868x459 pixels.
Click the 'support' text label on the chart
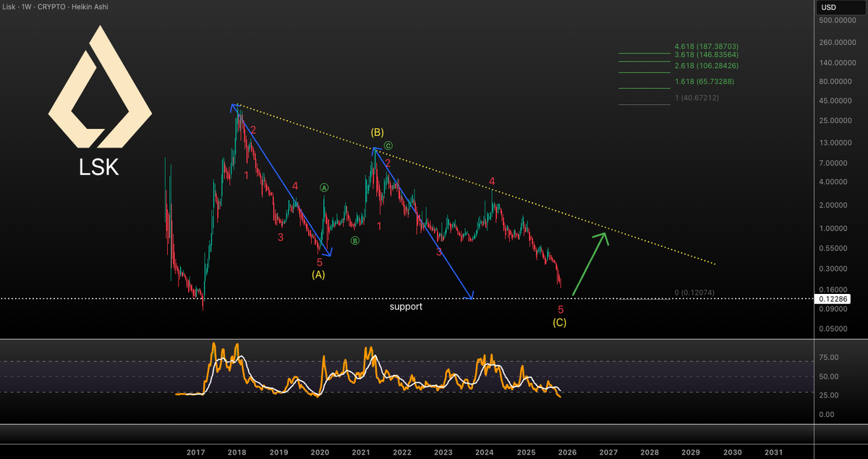[x=406, y=306]
